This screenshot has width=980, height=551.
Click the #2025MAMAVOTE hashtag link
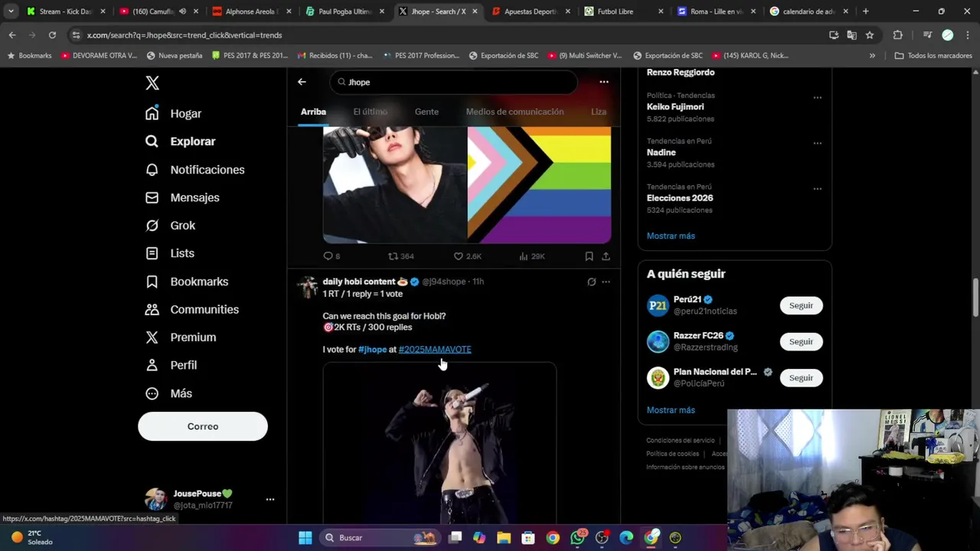(435, 350)
